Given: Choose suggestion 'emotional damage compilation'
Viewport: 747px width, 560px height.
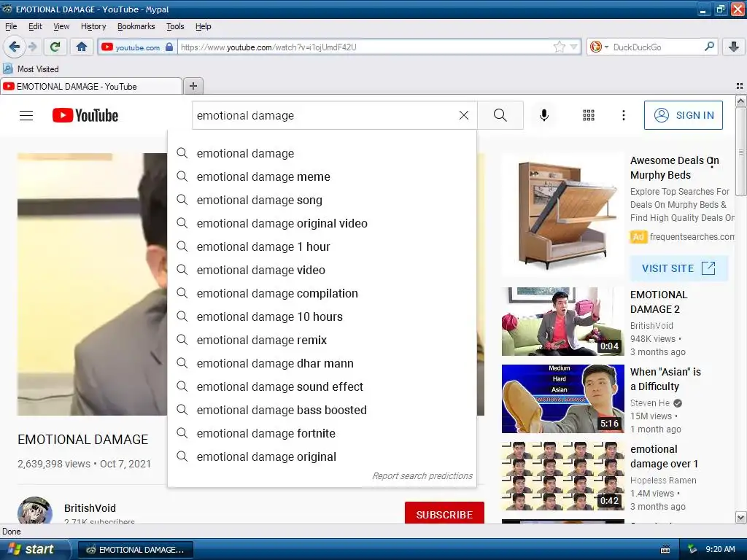Looking at the screenshot, I should tap(322, 293).
